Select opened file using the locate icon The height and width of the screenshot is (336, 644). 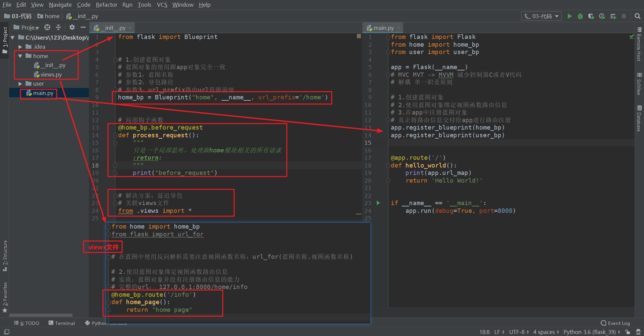coord(47,27)
